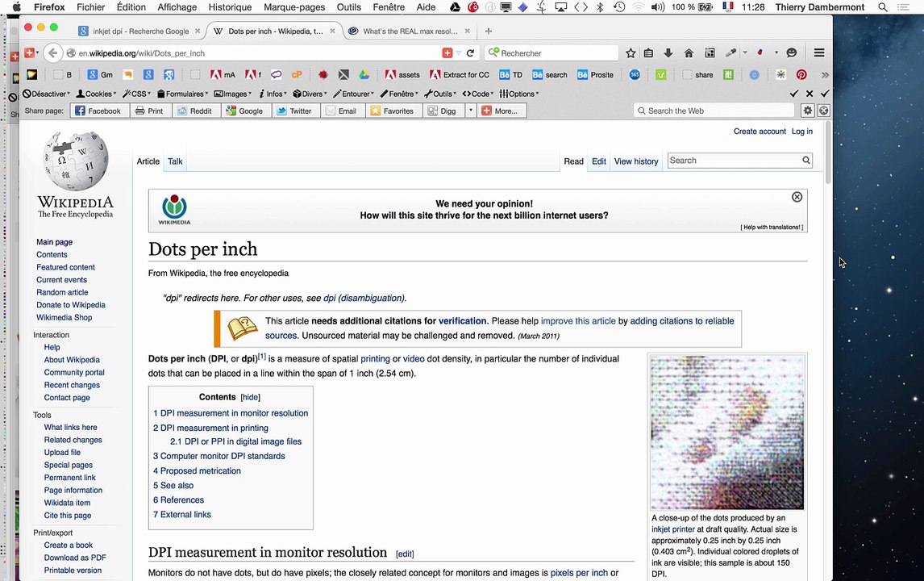924x581 pixels.
Task: Click Download as PDF link
Action: (x=75, y=558)
